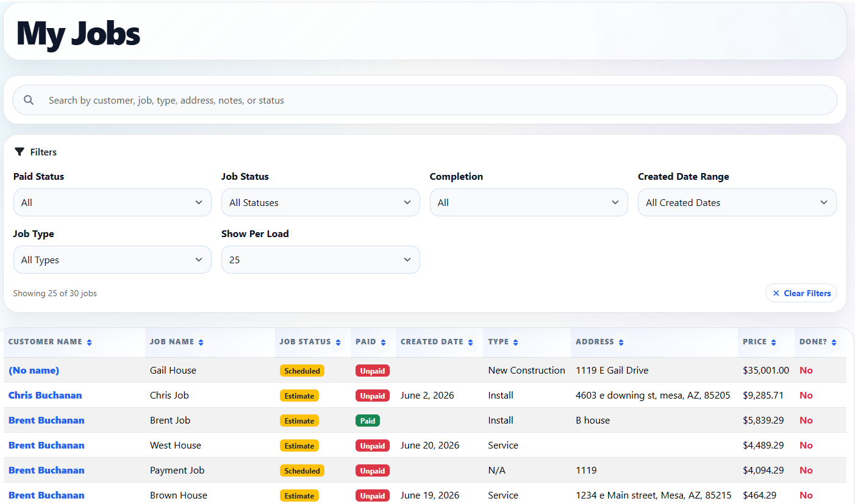Click the Created Date sort arrows
855x504 pixels.
[x=470, y=343]
